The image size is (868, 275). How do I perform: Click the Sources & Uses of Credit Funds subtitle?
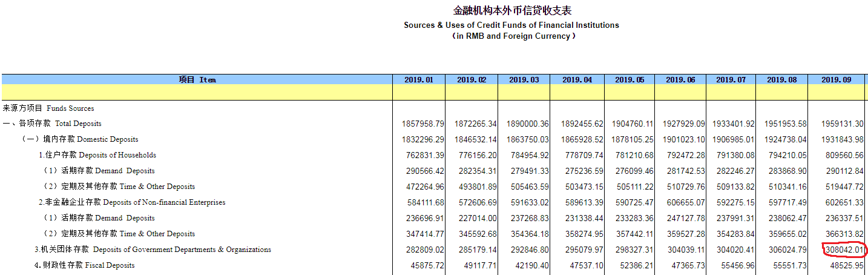(x=511, y=25)
